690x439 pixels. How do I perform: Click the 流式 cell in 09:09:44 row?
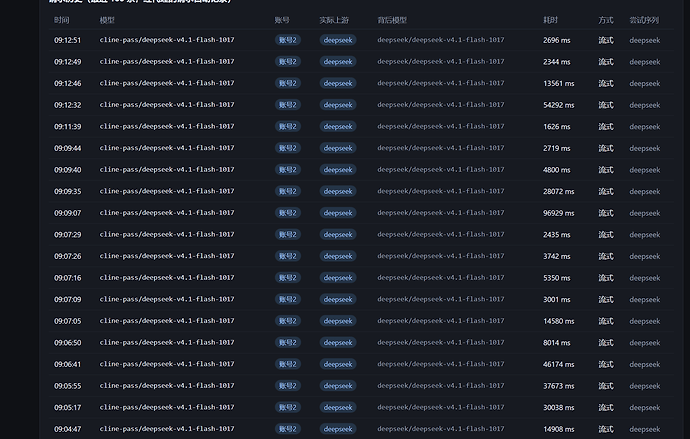(606, 148)
